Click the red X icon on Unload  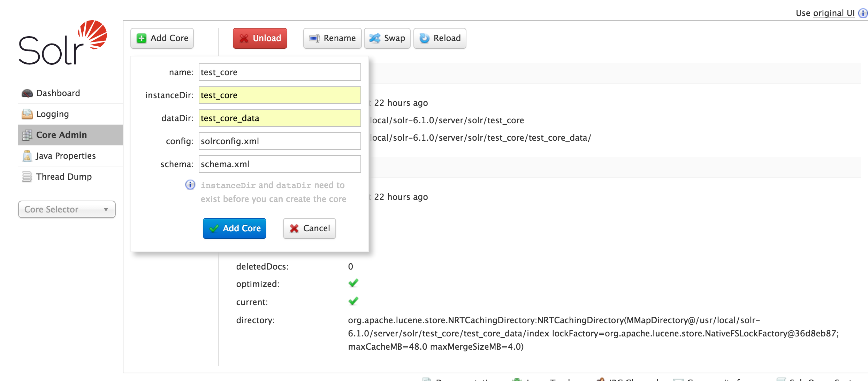[x=244, y=38]
